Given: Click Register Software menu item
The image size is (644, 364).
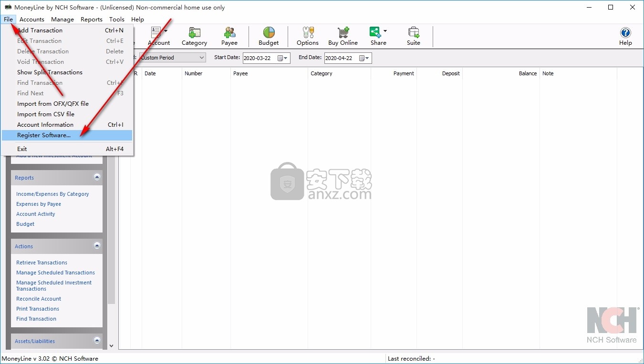Looking at the screenshot, I should 67,135.
